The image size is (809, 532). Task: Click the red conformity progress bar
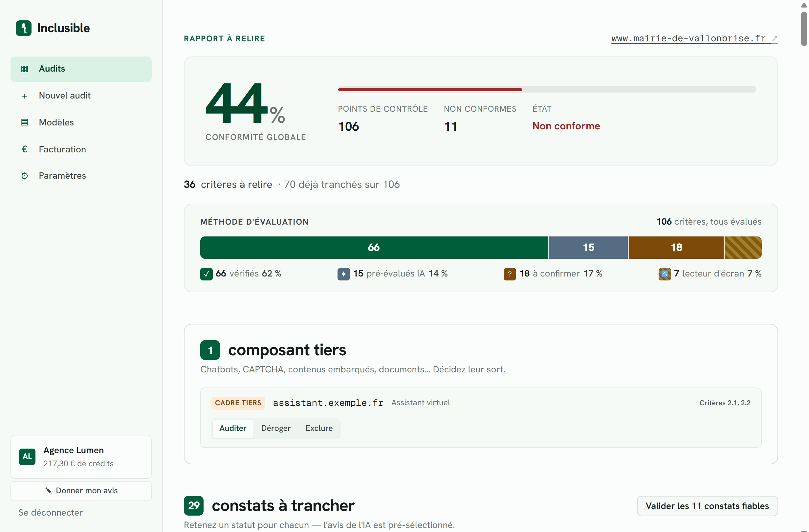tap(430, 89)
